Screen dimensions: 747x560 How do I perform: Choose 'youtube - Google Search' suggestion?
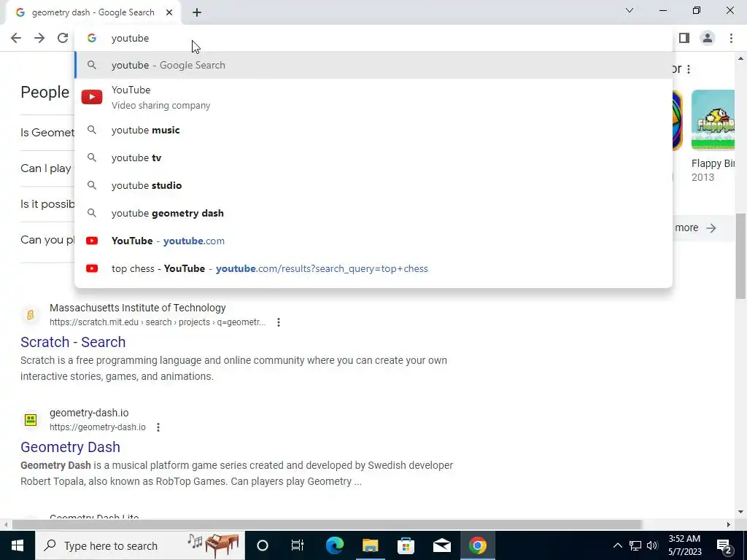tap(373, 65)
